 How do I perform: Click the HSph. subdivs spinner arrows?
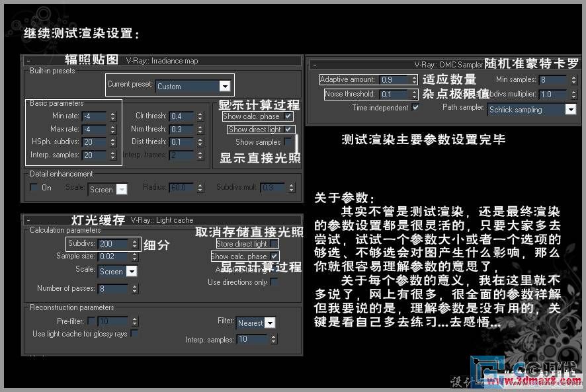point(112,142)
